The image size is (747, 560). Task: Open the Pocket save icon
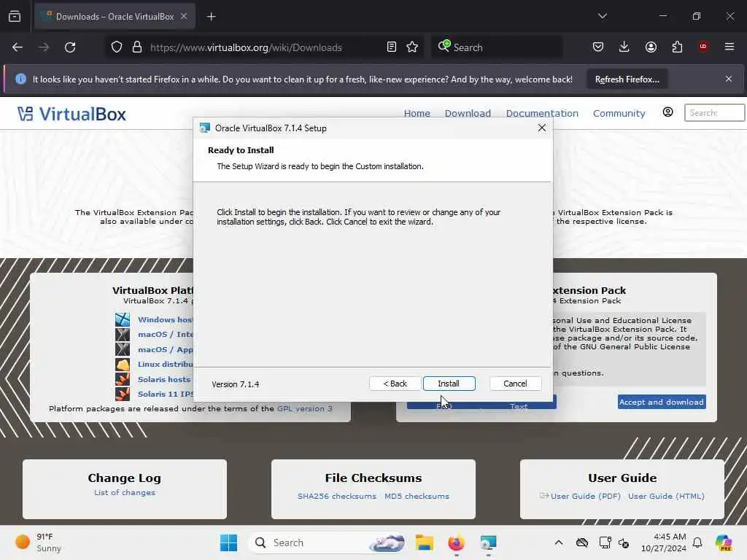(598, 47)
